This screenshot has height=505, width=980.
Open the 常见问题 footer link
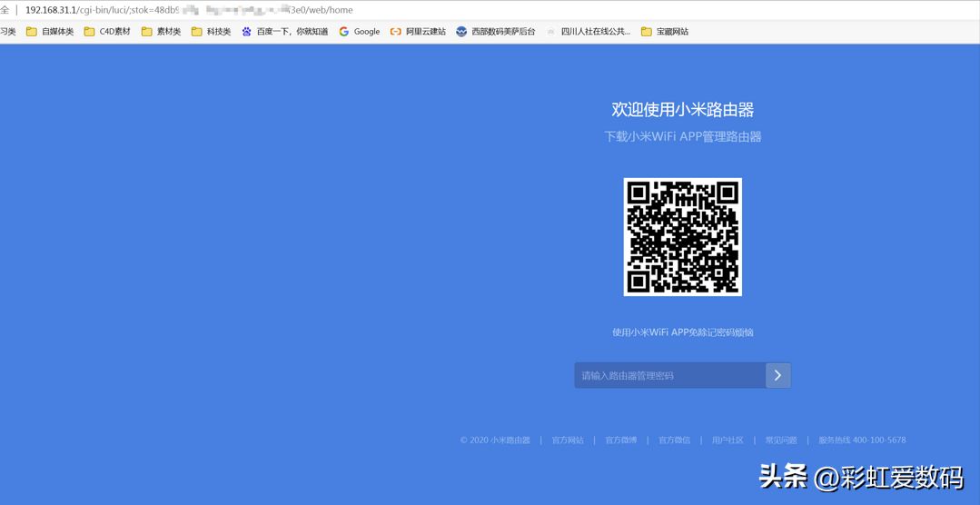coord(781,440)
